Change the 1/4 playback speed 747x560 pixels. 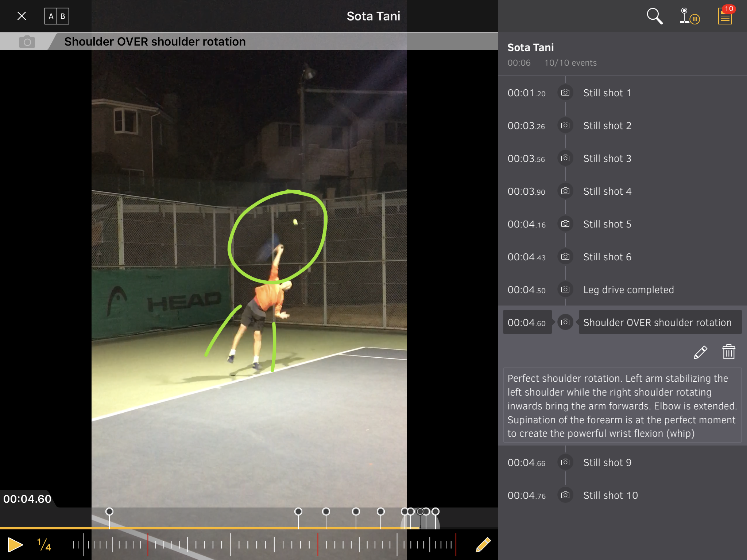[44, 545]
